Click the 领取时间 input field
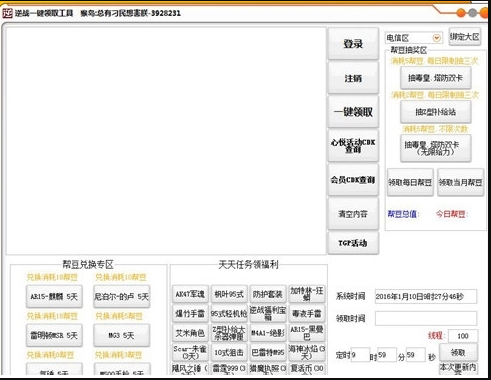Screen dimensions: 491x380 pos(426,318)
